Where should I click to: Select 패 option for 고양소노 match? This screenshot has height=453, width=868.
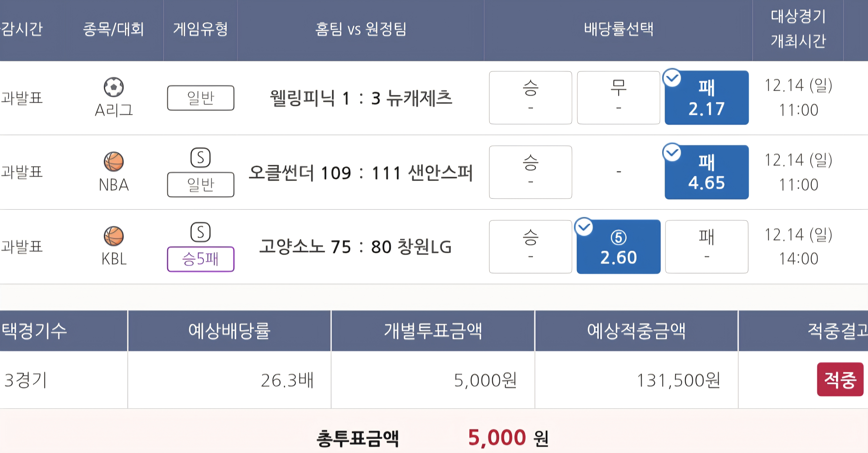click(707, 247)
